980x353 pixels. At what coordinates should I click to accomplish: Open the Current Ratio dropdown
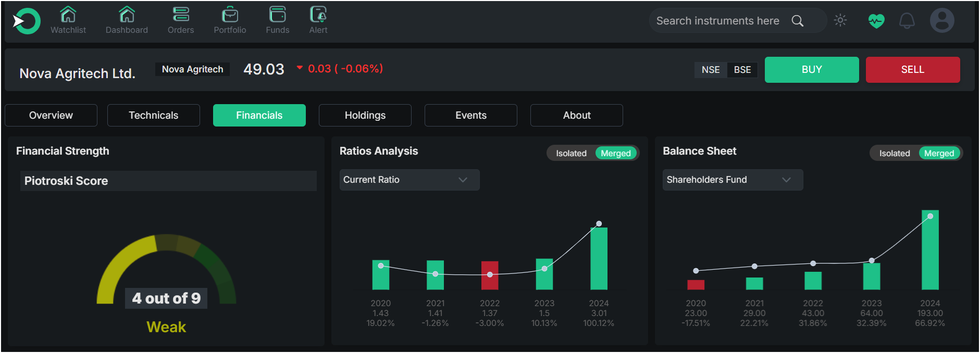410,180
